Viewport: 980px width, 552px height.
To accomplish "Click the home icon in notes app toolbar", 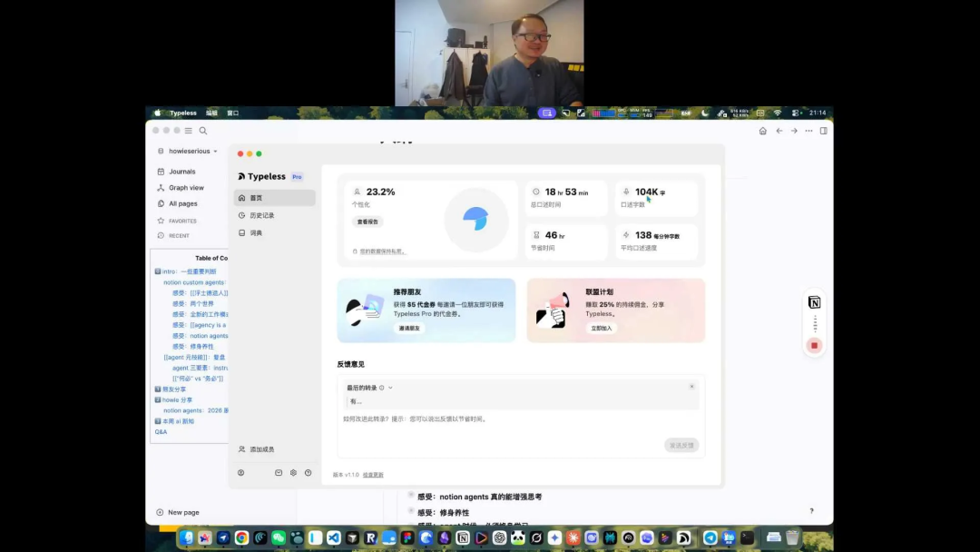I will [762, 131].
